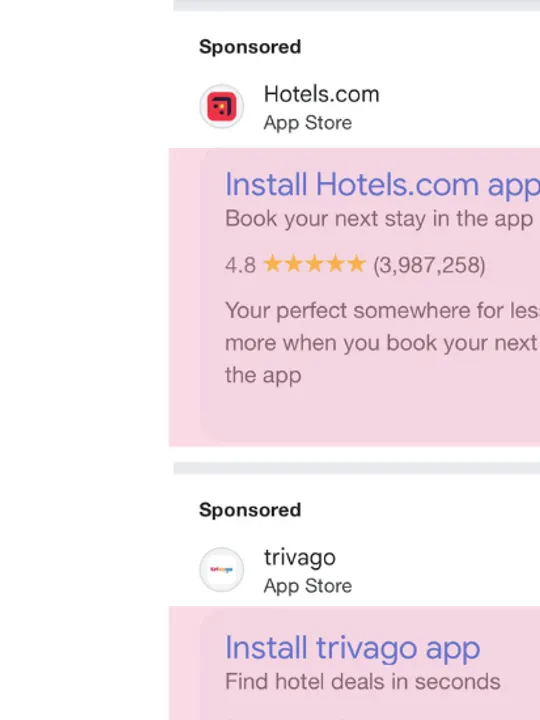Click "Book your next stay in the app"
Viewport: 540px width, 720px height.
pos(379,219)
